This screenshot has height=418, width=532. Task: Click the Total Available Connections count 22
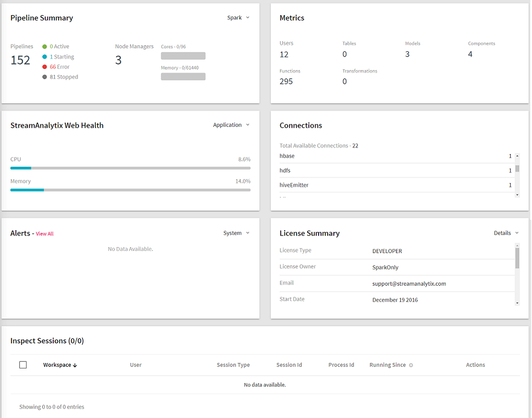355,146
